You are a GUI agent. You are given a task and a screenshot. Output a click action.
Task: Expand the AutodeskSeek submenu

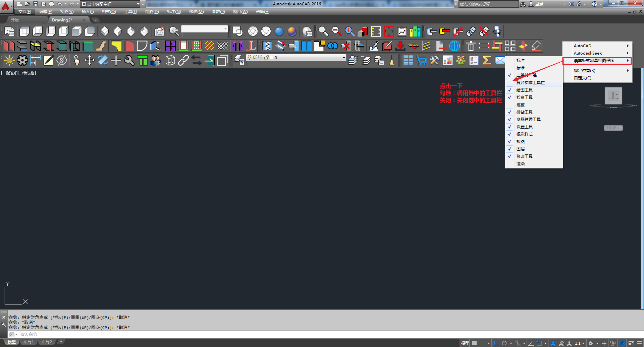point(597,53)
